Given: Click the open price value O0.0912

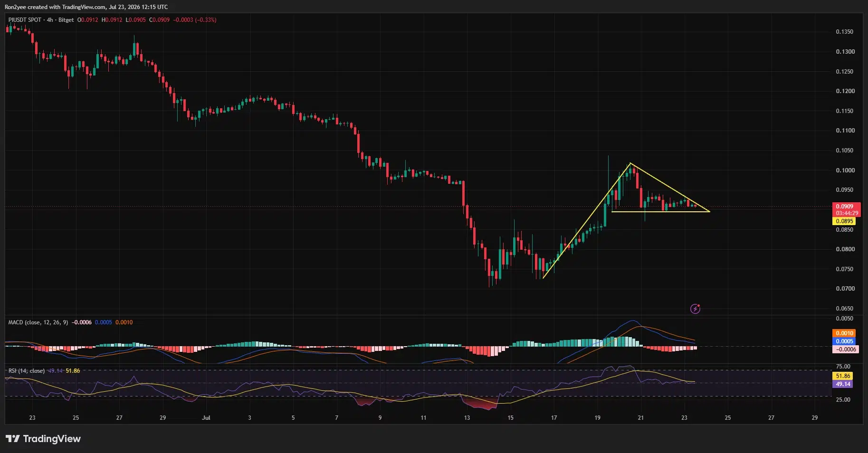Looking at the screenshot, I should [x=88, y=20].
